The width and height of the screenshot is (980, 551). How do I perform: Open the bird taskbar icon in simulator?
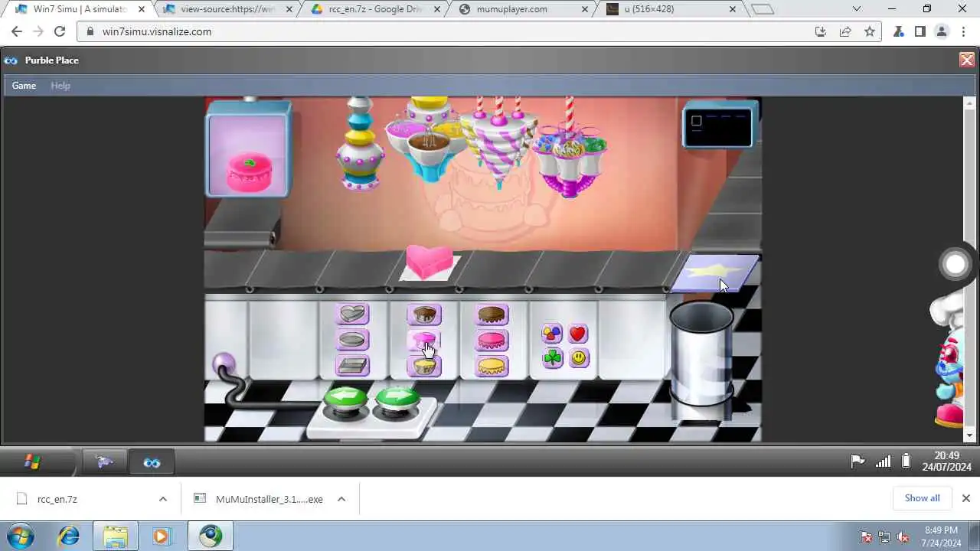click(105, 462)
